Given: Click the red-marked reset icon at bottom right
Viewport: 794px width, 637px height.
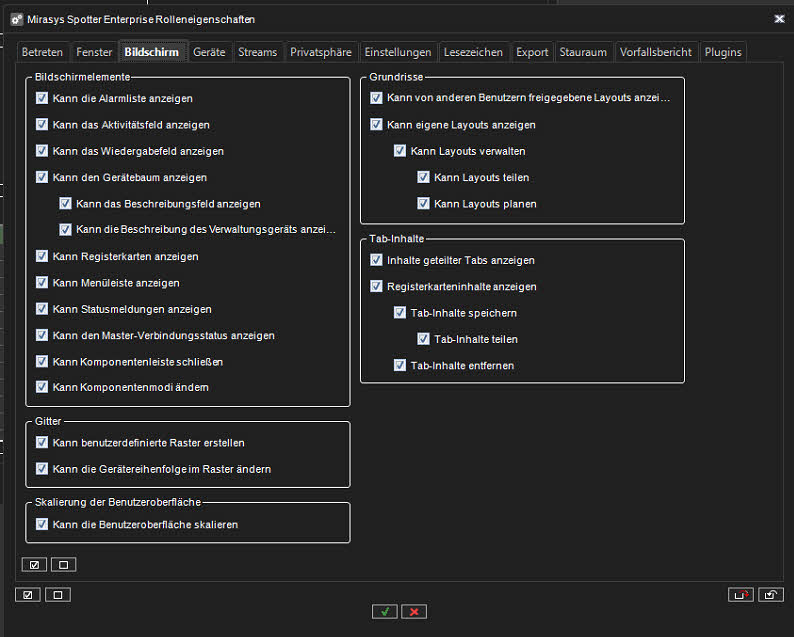Looking at the screenshot, I should [741, 595].
